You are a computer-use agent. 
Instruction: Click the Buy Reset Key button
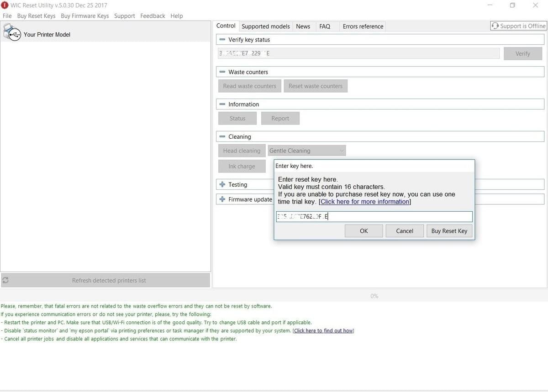[x=449, y=231]
